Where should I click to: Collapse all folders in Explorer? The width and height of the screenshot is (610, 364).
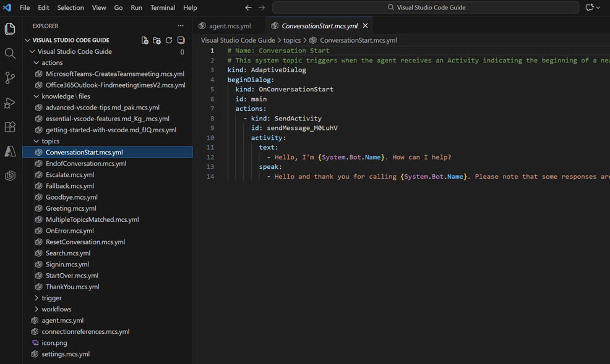180,40
